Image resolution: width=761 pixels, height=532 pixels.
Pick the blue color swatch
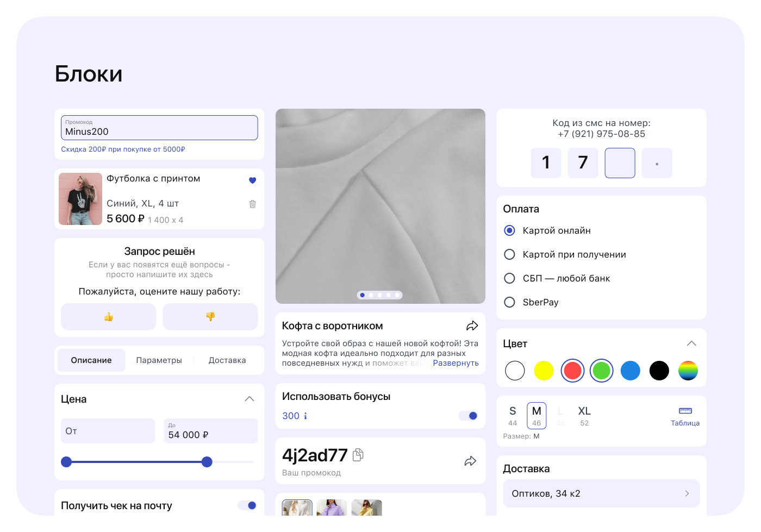coord(631,371)
